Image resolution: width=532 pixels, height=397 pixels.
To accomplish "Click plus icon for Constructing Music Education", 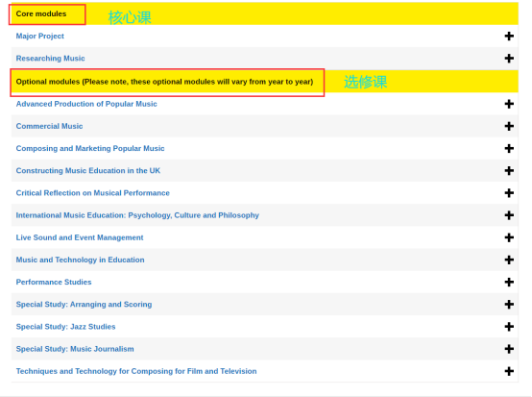I will point(509,171).
